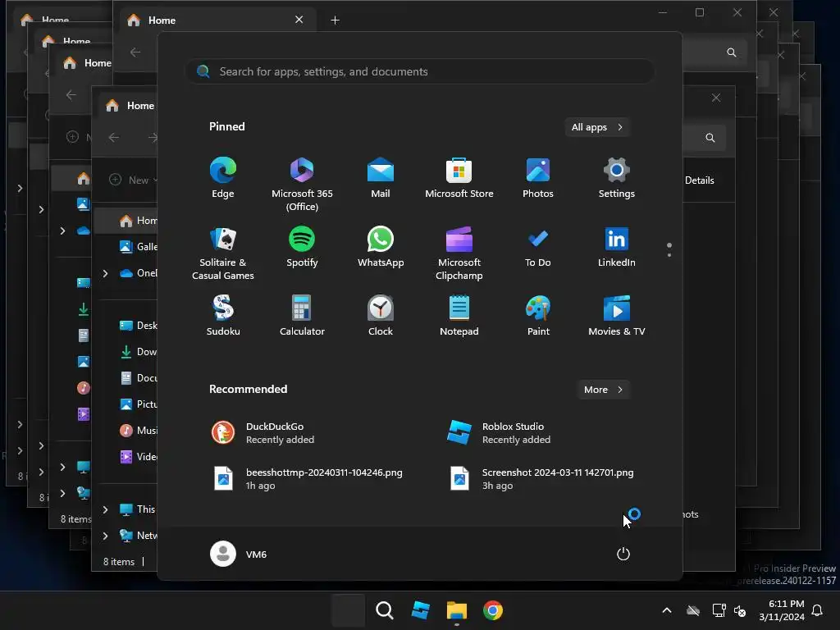Go back in front File Explorer window

135,52
